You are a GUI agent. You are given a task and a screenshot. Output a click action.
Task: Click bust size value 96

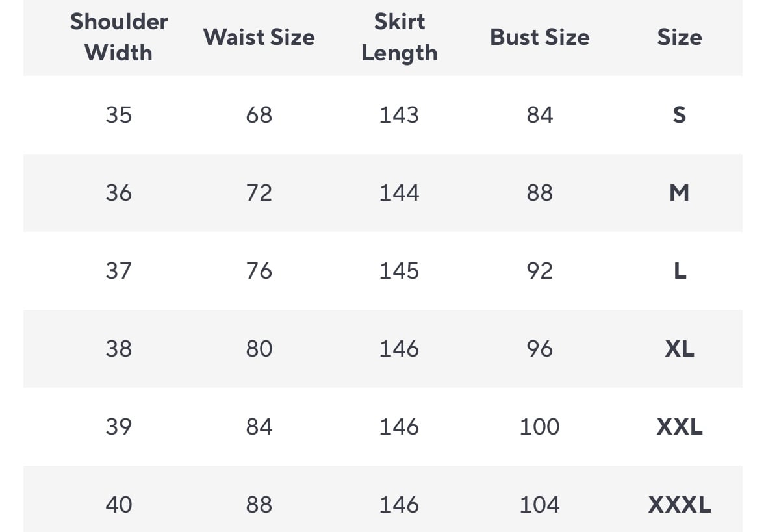[539, 349]
